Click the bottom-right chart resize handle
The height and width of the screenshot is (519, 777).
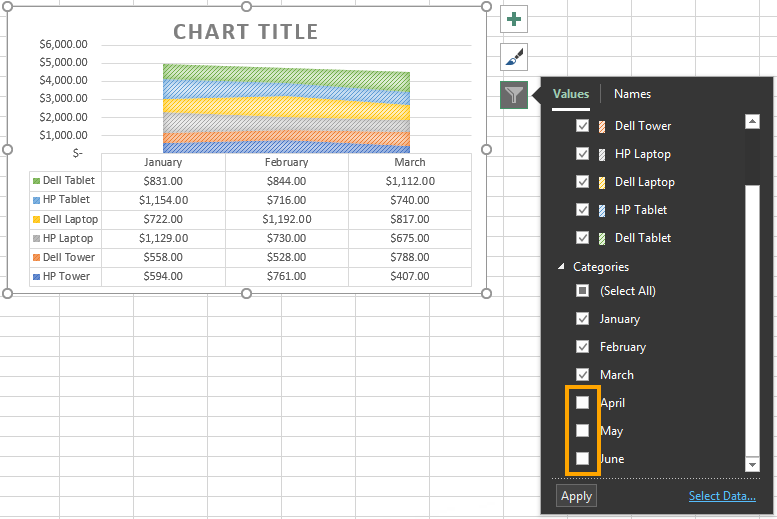coord(487,293)
